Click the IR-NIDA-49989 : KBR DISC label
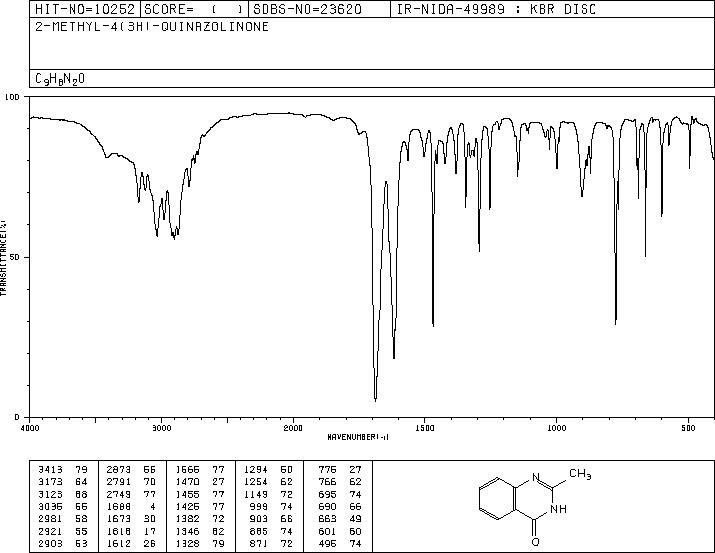715x553 pixels. pyautogui.click(x=496, y=10)
